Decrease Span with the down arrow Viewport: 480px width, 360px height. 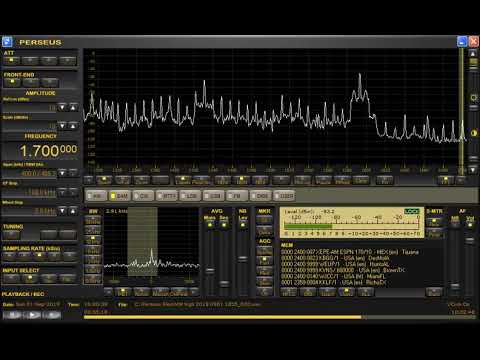[62, 173]
